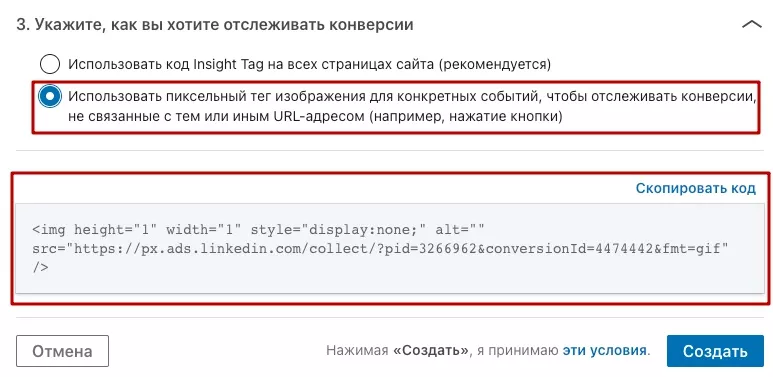
Task: Click the 'Скопировать код' link
Action: tap(696, 188)
